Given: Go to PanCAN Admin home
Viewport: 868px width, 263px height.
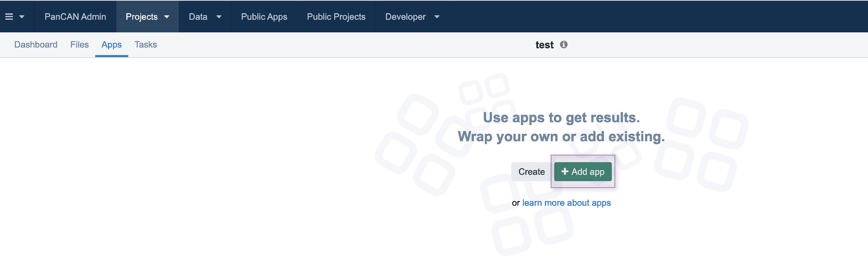Looking at the screenshot, I should coord(75,17).
